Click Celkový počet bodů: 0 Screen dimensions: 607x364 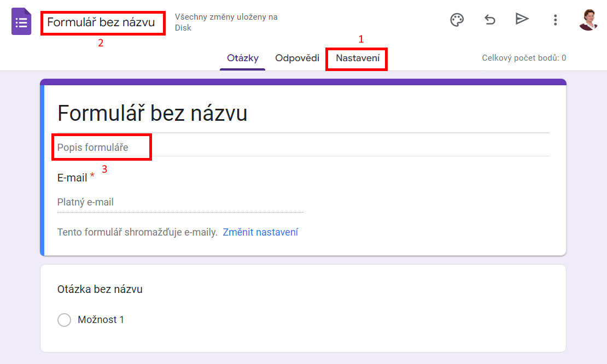[523, 57]
